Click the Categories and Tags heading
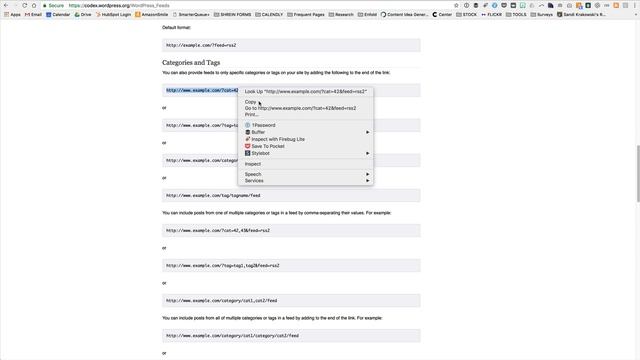 191,62
